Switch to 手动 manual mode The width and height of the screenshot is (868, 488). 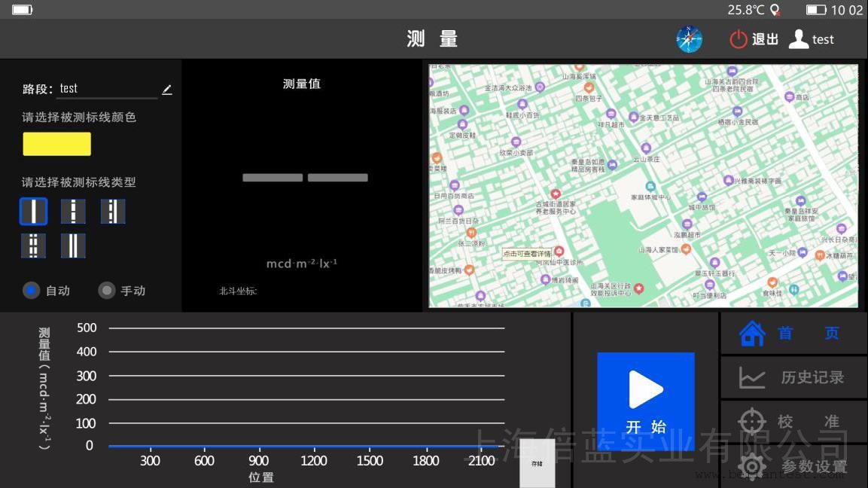click(108, 290)
